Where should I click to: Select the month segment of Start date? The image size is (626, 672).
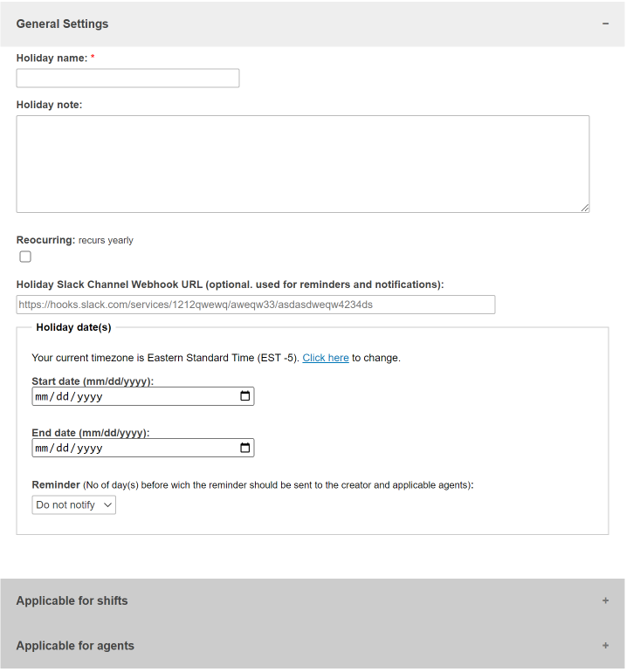42,397
